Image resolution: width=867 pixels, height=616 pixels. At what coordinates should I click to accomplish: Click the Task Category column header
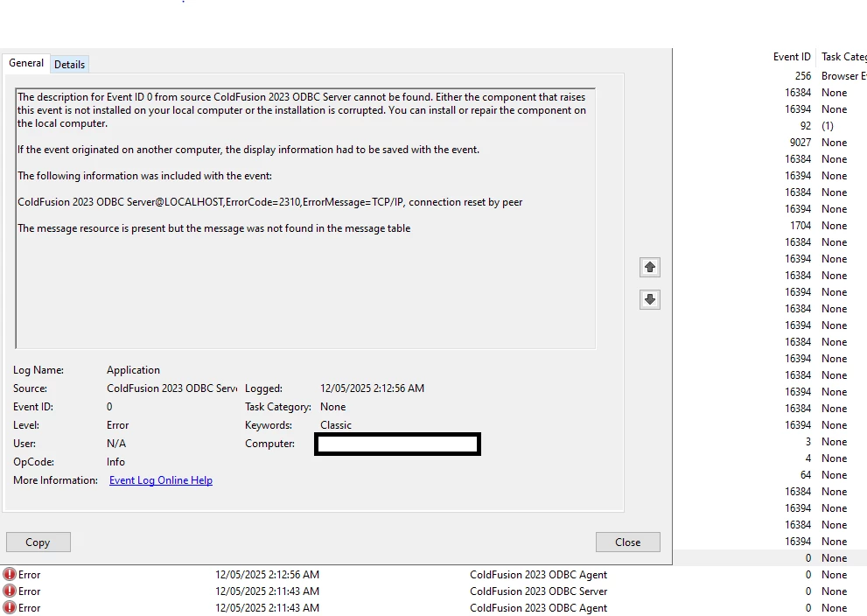coord(843,56)
